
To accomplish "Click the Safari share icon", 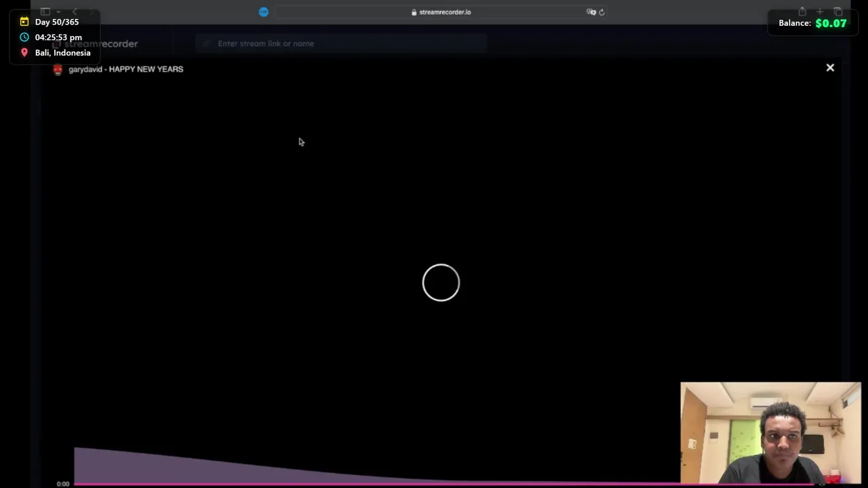I will (802, 12).
